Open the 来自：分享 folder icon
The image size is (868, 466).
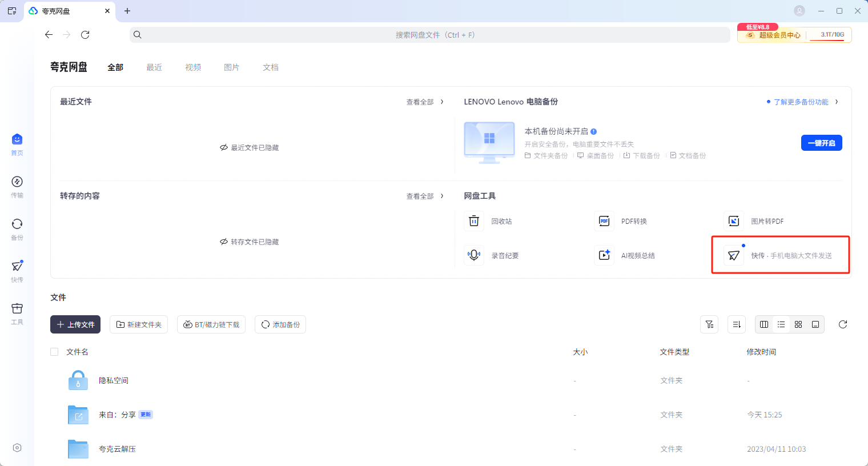coord(78,415)
